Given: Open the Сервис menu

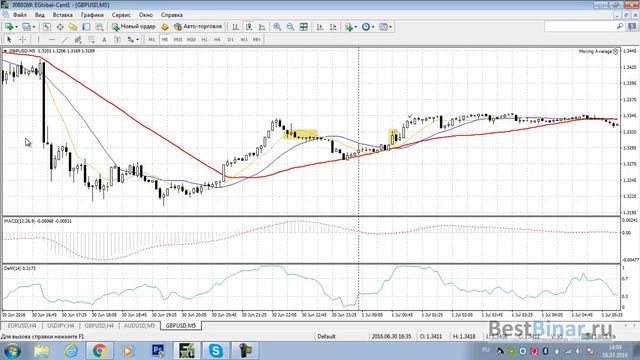Looking at the screenshot, I should tap(121, 15).
